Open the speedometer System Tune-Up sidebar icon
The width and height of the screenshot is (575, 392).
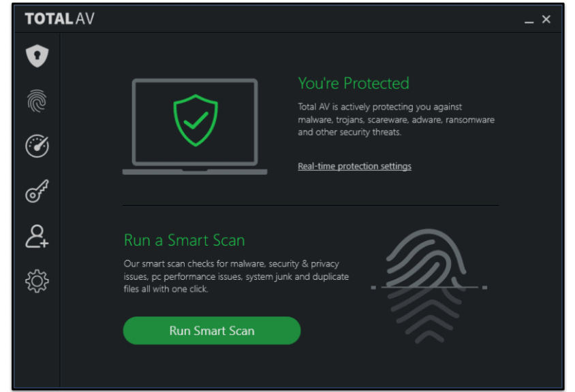(x=37, y=146)
